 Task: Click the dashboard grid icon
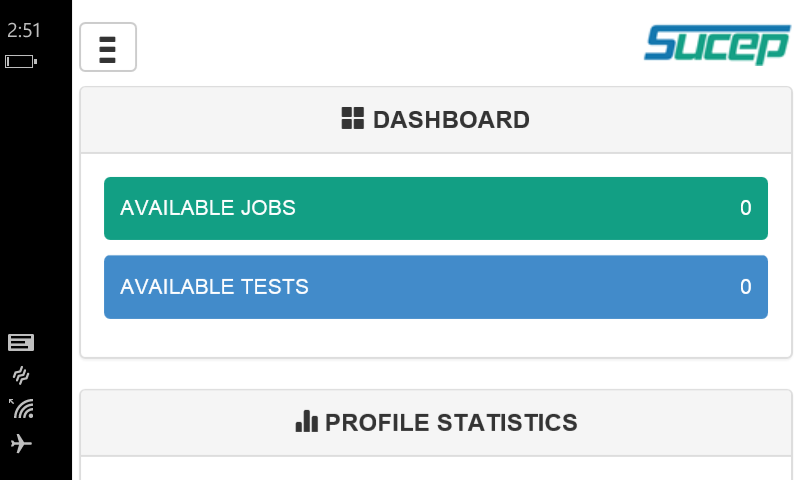coord(353,118)
